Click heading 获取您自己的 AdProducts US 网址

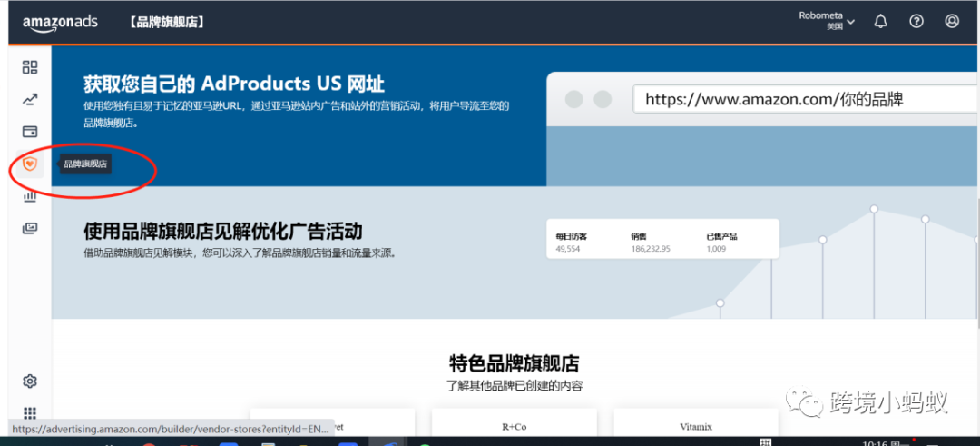(x=234, y=84)
